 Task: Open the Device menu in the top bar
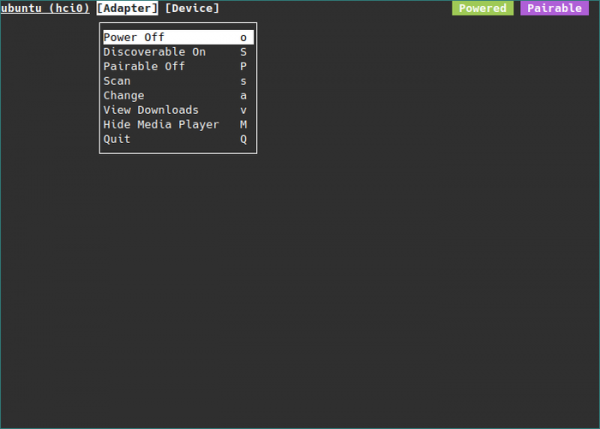192,8
